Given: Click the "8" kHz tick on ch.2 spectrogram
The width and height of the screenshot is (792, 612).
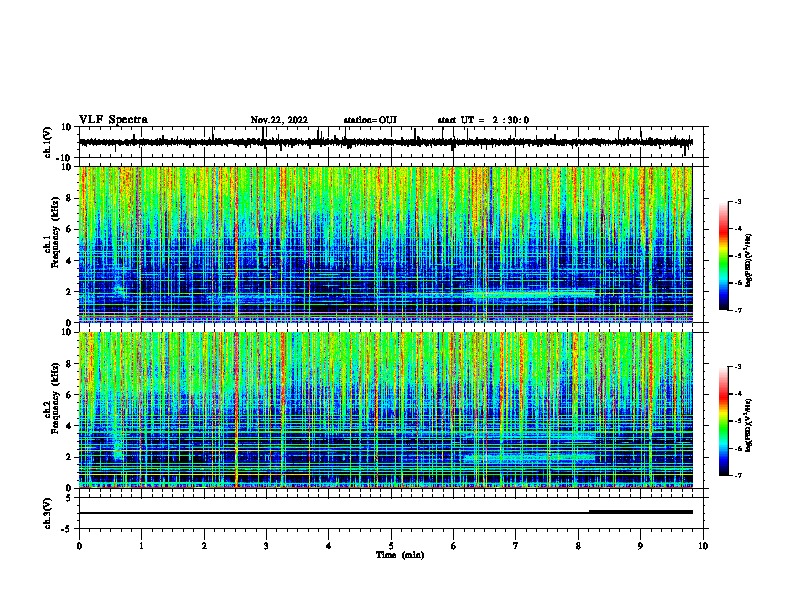Looking at the screenshot, I should pos(69,364).
